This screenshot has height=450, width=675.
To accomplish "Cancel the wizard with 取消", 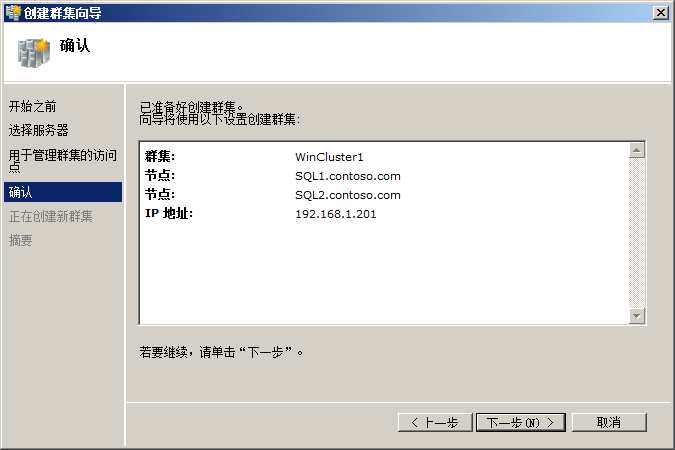I will (608, 423).
